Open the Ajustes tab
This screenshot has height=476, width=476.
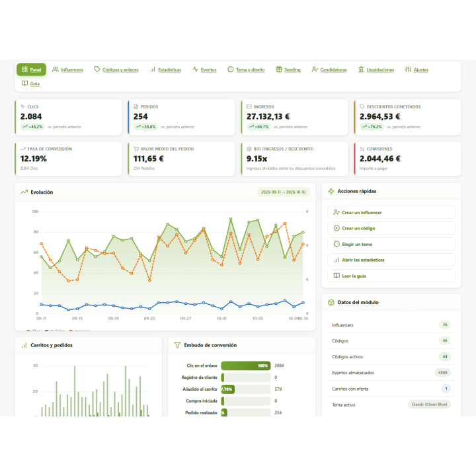tap(416, 69)
